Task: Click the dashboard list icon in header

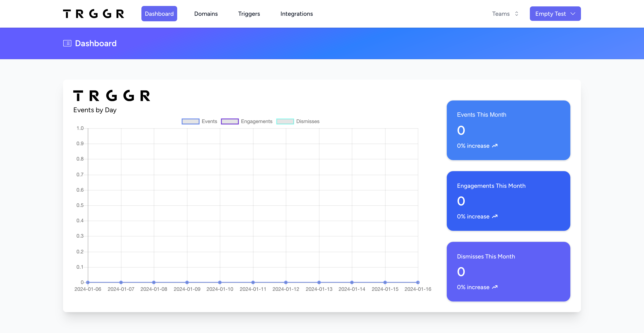Action: pyautogui.click(x=67, y=43)
